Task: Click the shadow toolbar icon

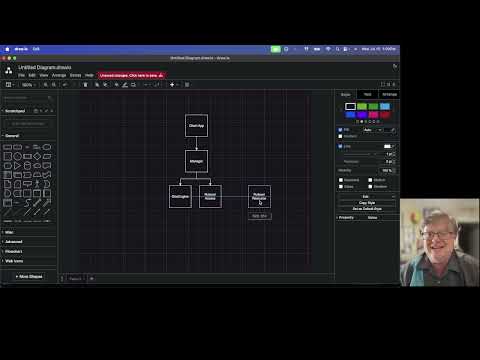Action: click(x=133, y=85)
